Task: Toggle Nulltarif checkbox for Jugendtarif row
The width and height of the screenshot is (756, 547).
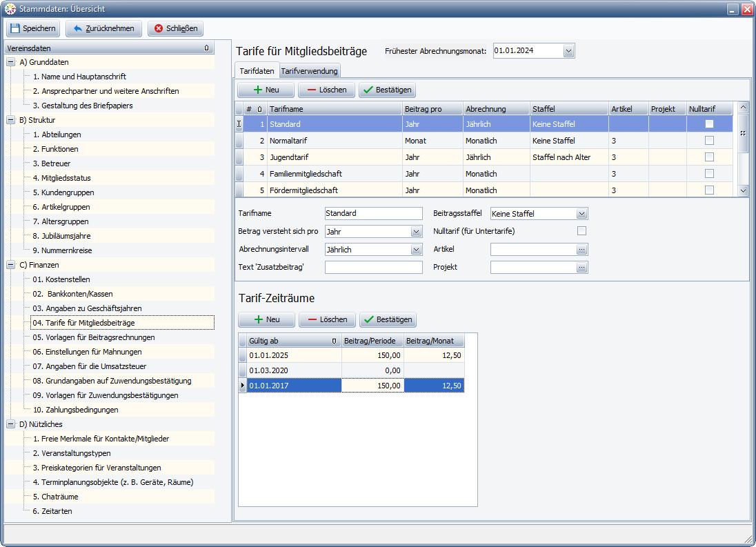Action: point(709,157)
